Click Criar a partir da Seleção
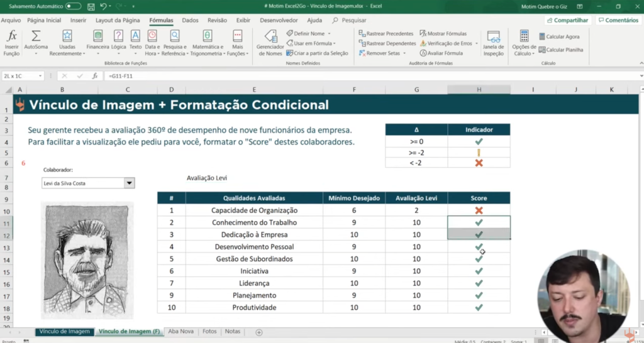Screen dimensions: 644x343 click(317, 53)
